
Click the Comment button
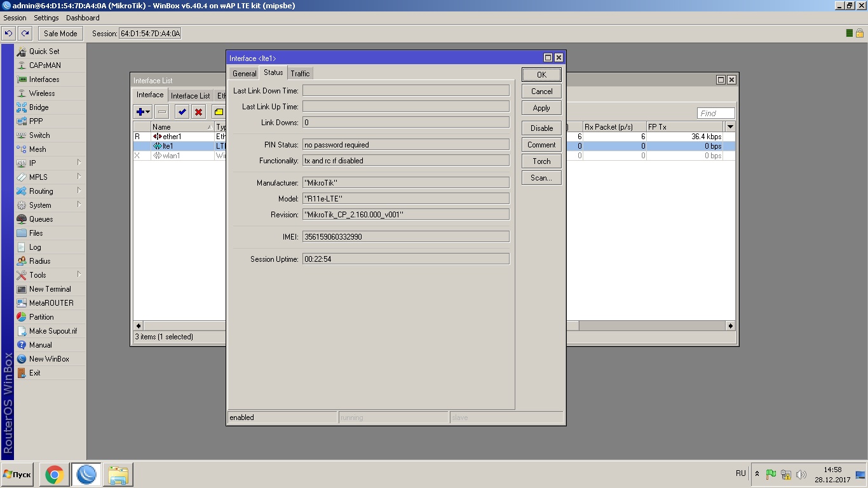point(541,145)
